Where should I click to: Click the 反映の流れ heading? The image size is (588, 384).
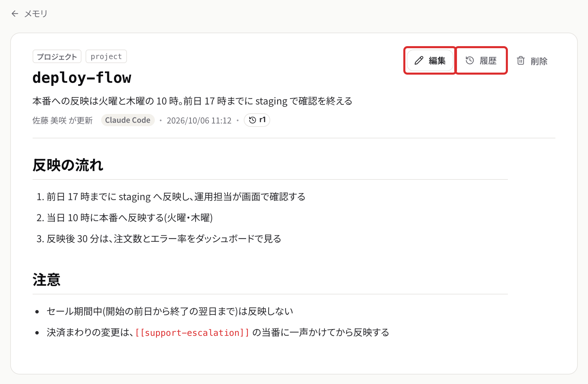[x=68, y=165]
